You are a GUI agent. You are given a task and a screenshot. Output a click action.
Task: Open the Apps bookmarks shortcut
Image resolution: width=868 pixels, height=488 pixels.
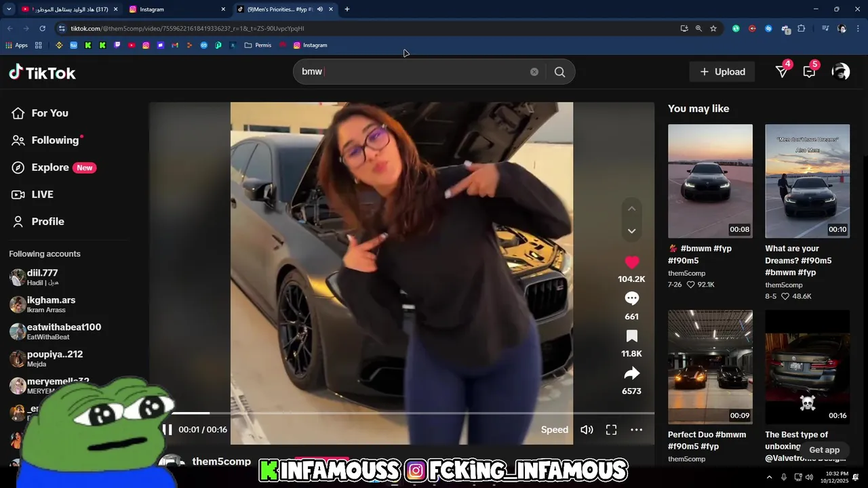click(x=16, y=45)
